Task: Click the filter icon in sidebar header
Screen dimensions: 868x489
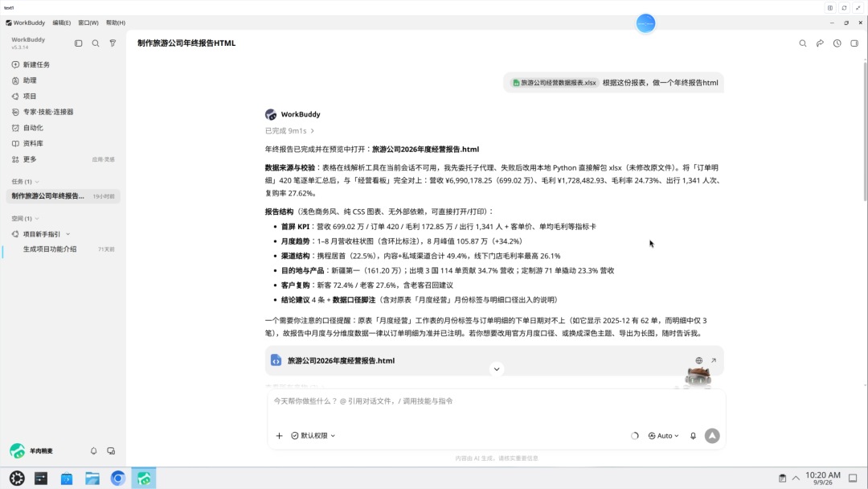Action: coord(113,43)
